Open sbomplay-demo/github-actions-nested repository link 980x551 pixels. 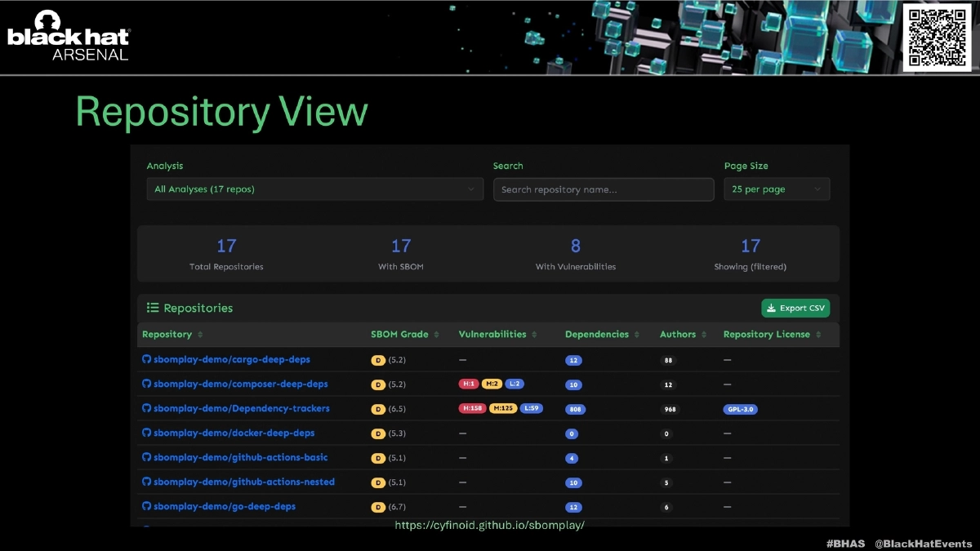click(x=243, y=482)
